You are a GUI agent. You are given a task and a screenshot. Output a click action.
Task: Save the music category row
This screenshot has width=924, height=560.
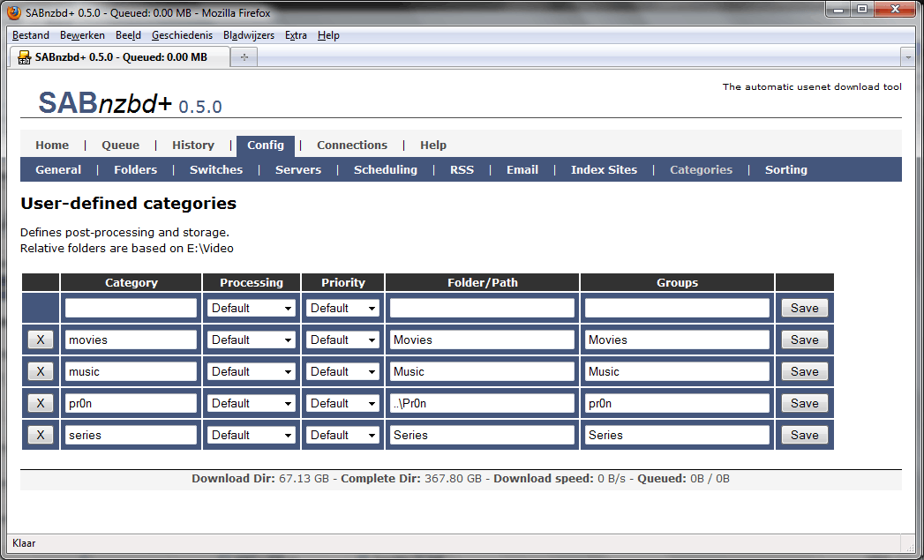(804, 371)
